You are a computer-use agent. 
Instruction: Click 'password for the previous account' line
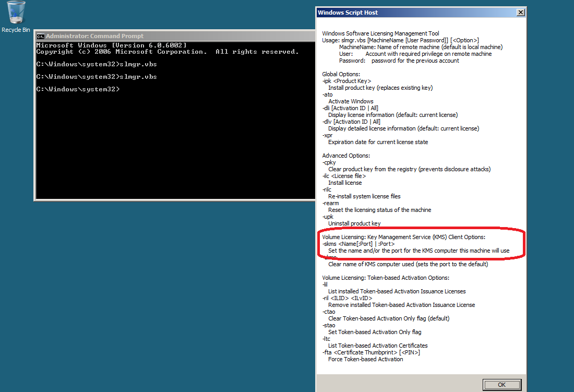(x=399, y=61)
